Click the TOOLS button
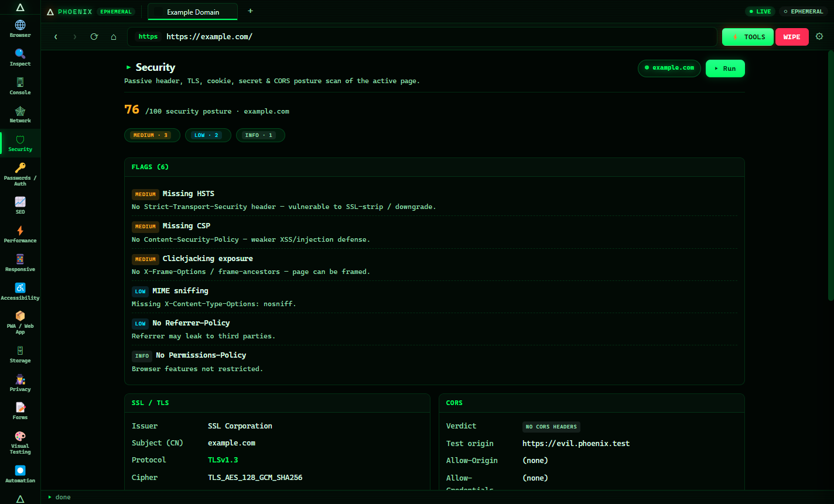834x504 pixels. coord(748,37)
